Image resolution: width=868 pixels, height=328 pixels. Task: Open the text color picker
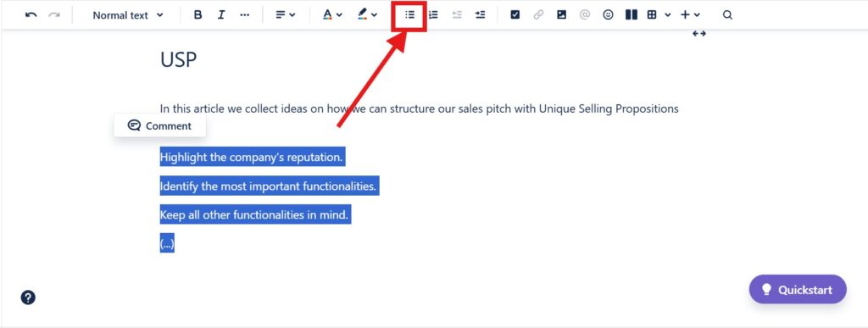(332, 15)
